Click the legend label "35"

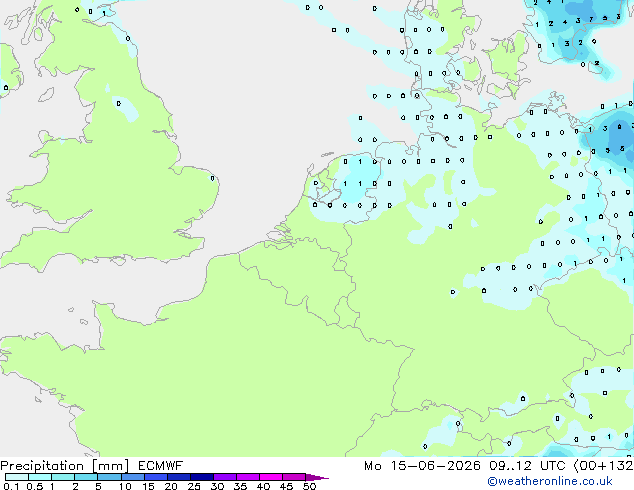click(x=240, y=486)
